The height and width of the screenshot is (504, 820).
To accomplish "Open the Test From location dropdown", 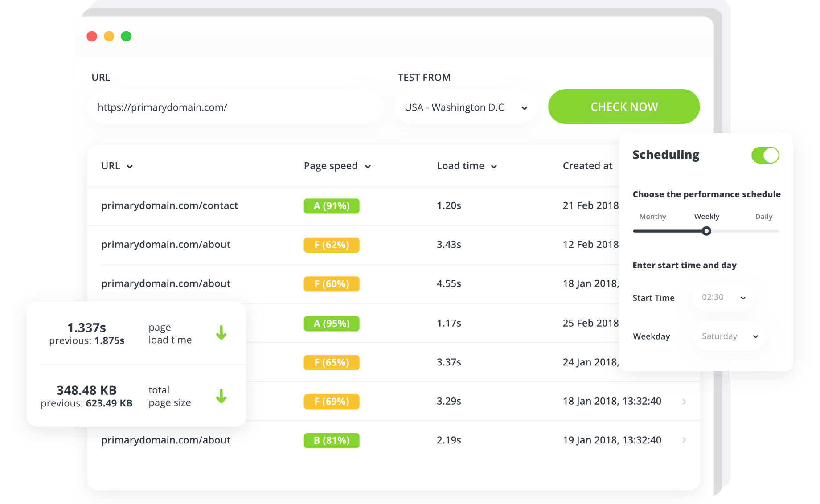I will 466,107.
